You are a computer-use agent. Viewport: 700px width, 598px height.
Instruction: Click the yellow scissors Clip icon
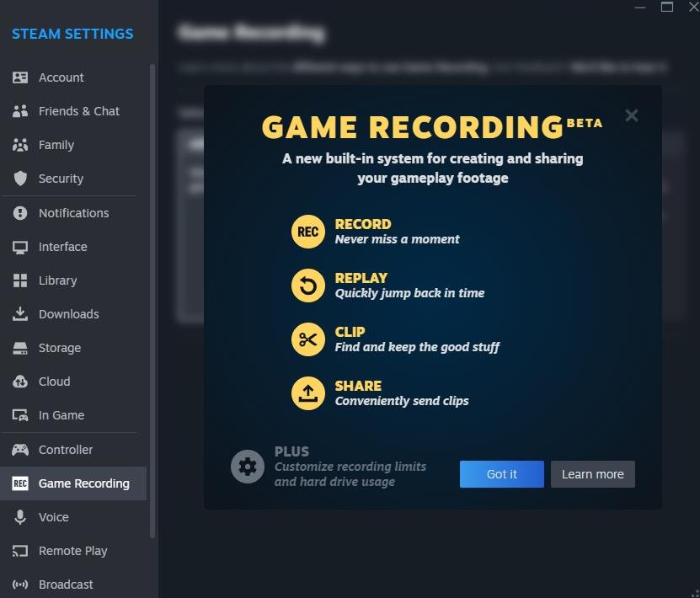[308, 340]
